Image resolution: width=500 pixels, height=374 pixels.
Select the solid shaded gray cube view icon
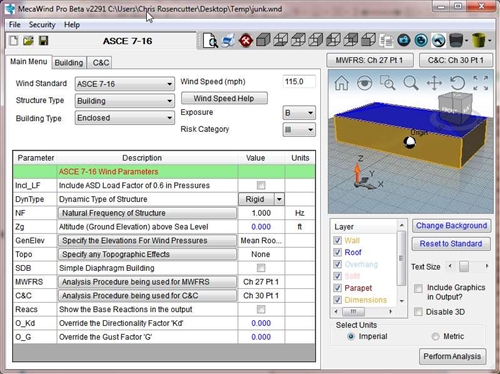click(263, 40)
